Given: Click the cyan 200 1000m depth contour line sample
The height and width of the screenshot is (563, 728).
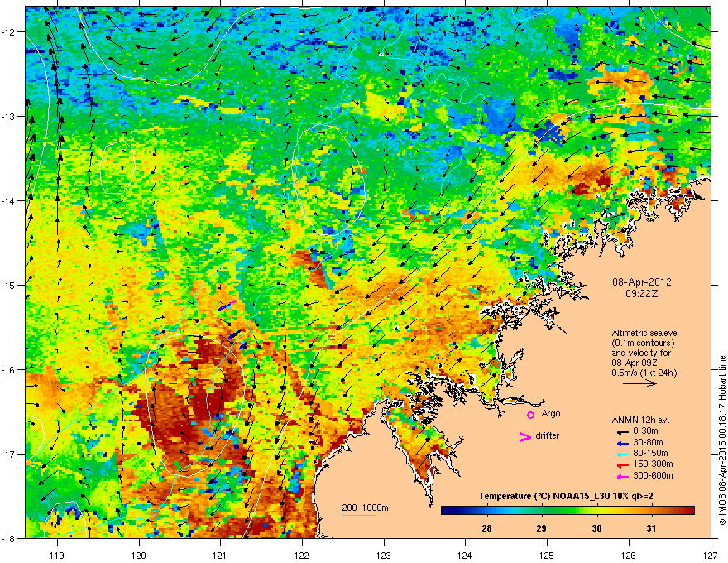Looking at the screenshot, I should coord(359,515).
